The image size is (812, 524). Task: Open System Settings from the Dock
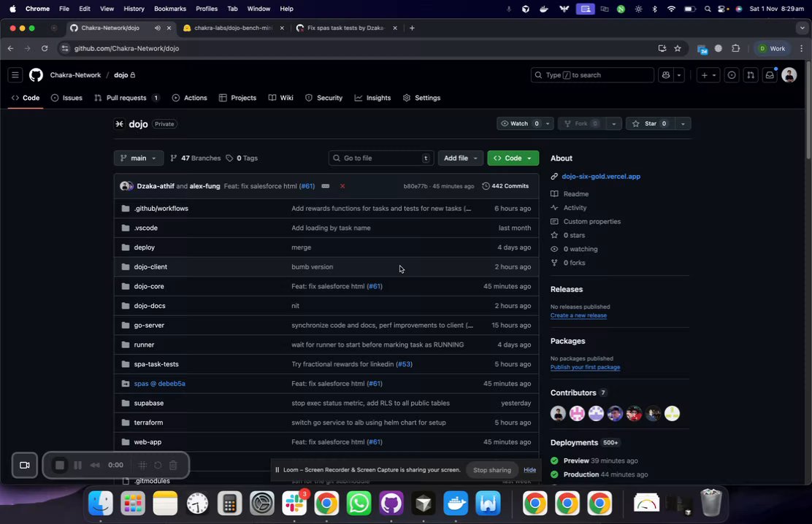(x=262, y=504)
